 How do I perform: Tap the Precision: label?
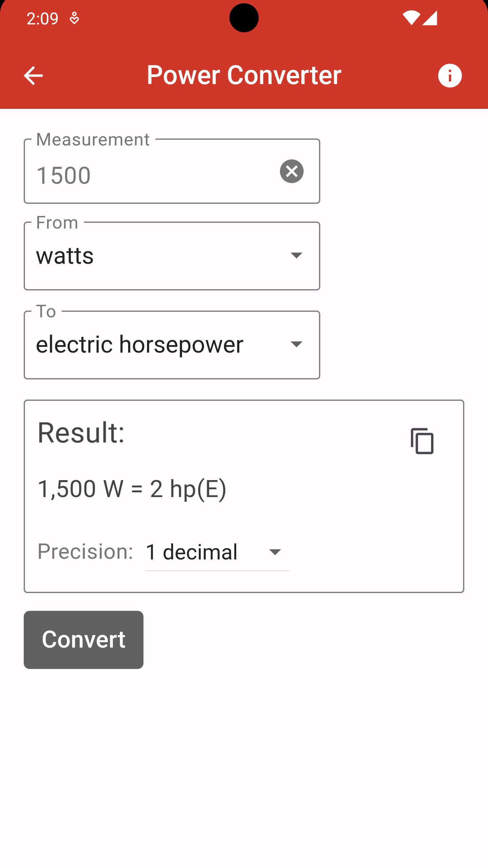[85, 551]
